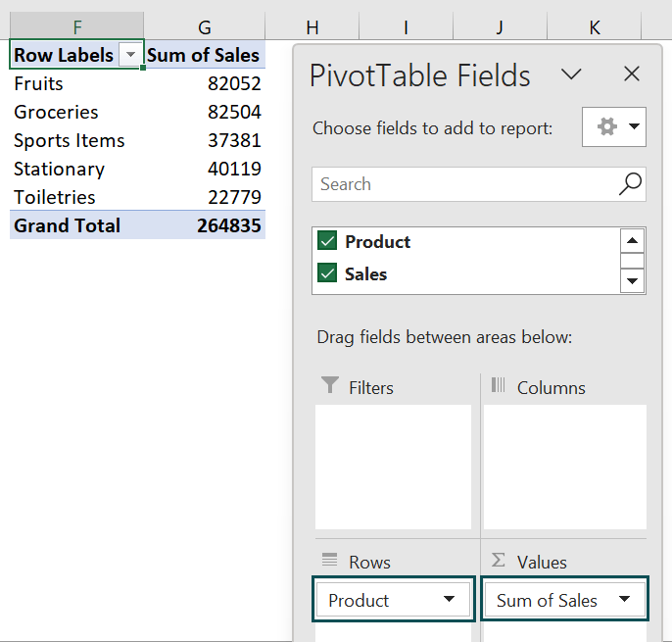Open the Row Labels filter dropdown

[130, 55]
